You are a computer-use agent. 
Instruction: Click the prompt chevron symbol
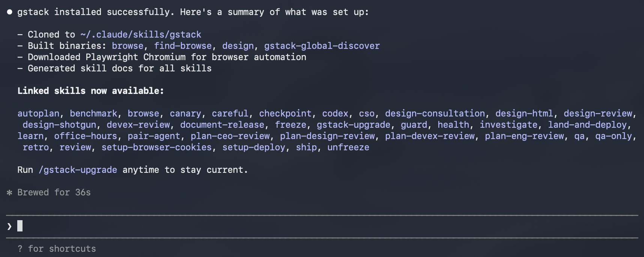[9, 226]
